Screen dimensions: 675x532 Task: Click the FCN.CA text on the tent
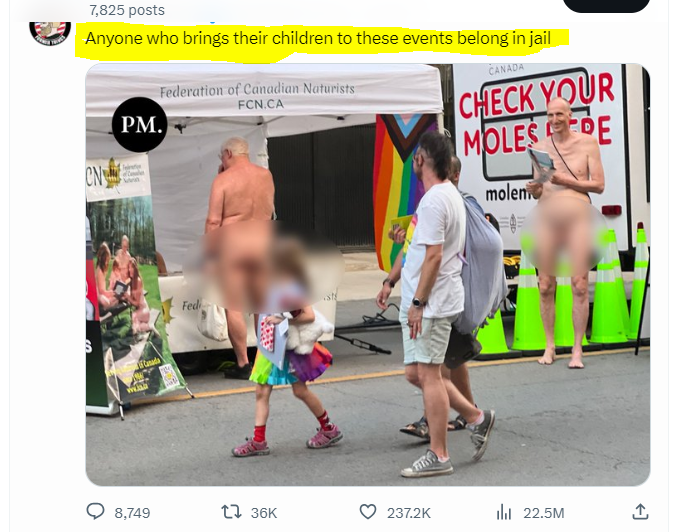tap(261, 104)
